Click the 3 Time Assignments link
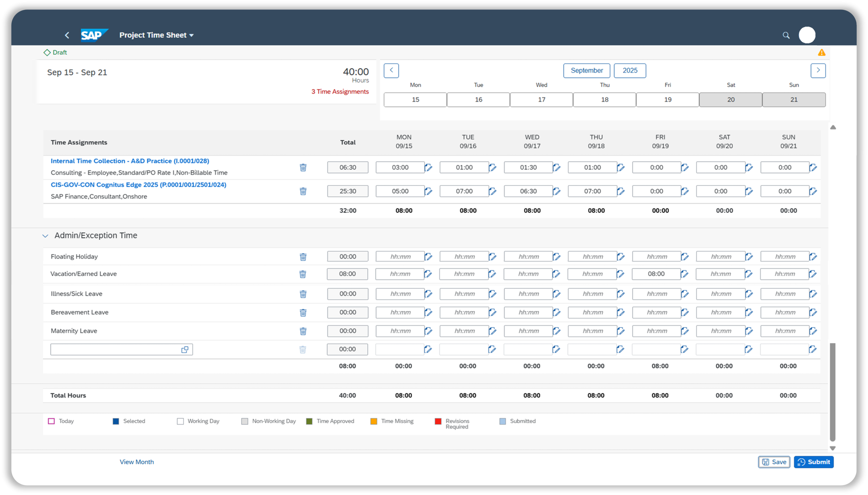 340,92
